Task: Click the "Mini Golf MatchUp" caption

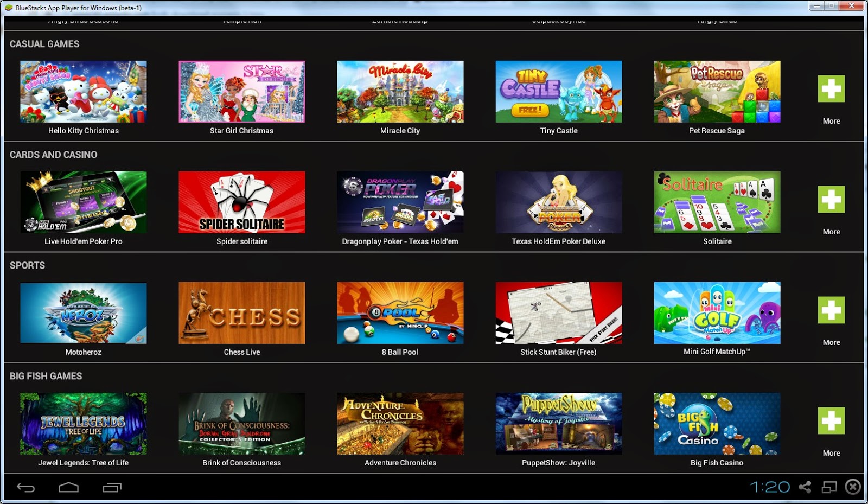Action: [717, 352]
